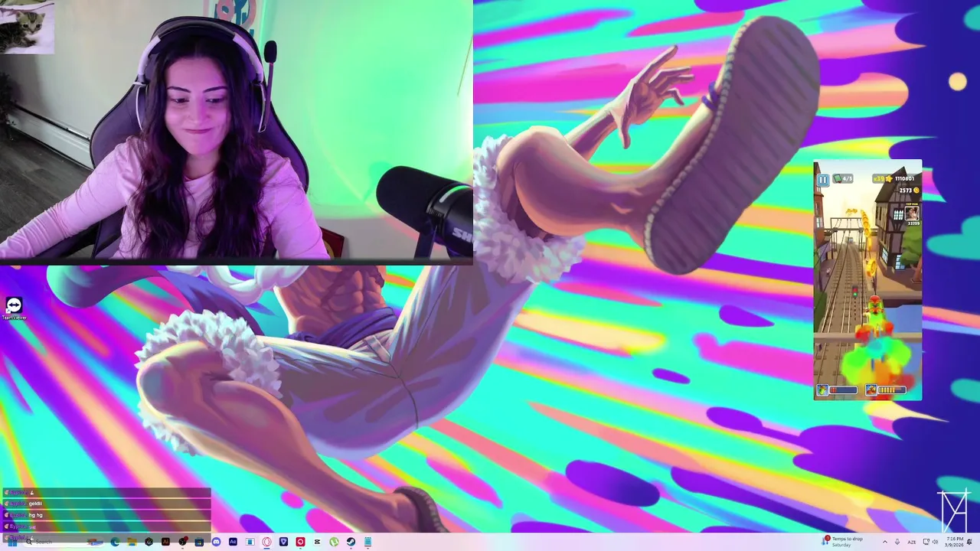Open the dark app with red notification badge

click(182, 542)
